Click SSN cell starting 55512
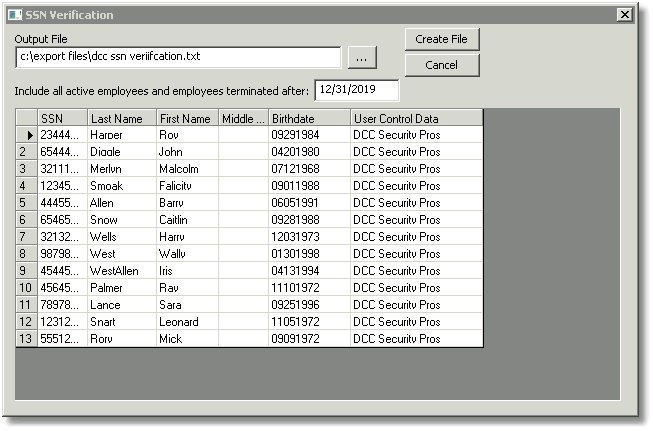The image size is (653, 431). click(62, 339)
